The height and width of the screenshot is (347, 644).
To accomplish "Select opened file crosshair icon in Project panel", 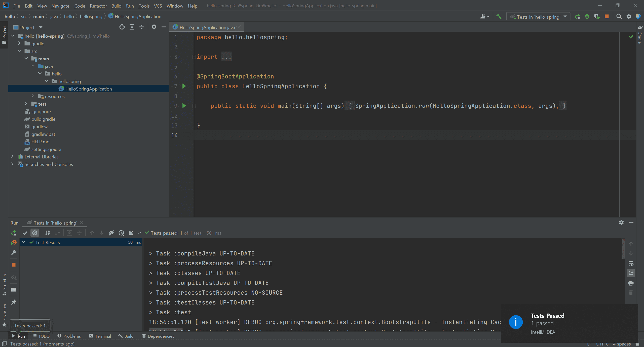I will coord(122,27).
